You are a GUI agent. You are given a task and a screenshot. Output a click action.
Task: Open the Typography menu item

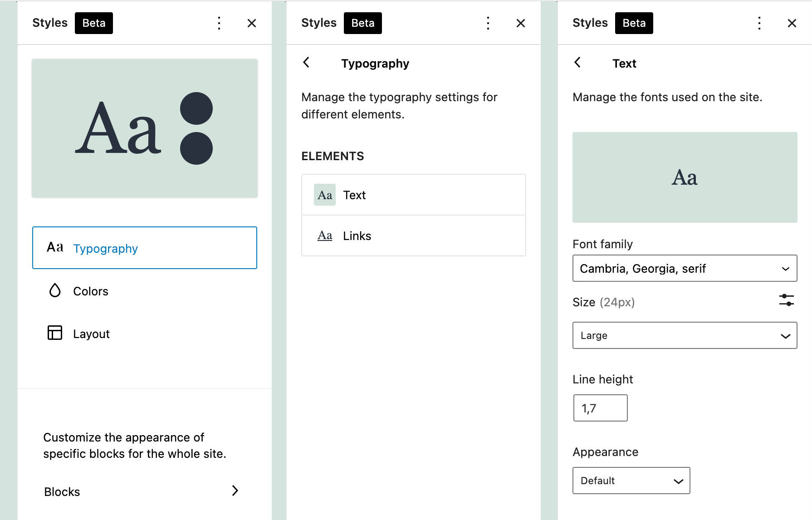click(x=144, y=248)
